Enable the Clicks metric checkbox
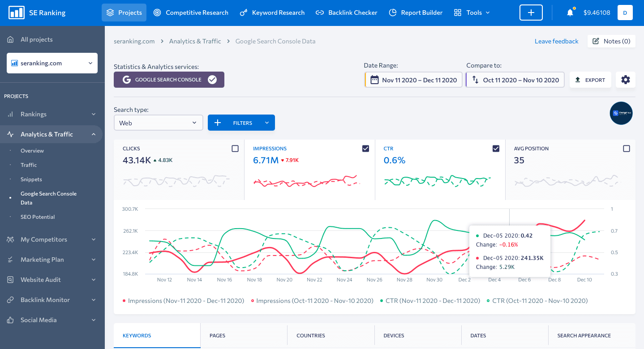Image resolution: width=644 pixels, height=349 pixels. click(x=235, y=149)
